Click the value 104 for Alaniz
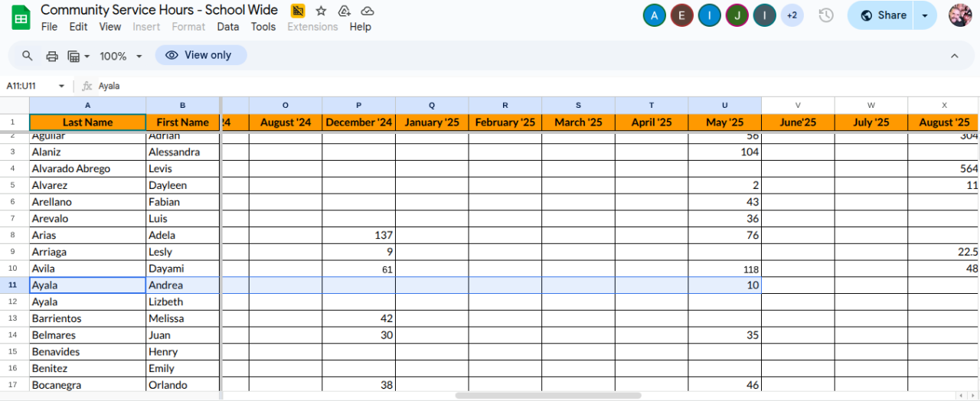 [x=724, y=152]
